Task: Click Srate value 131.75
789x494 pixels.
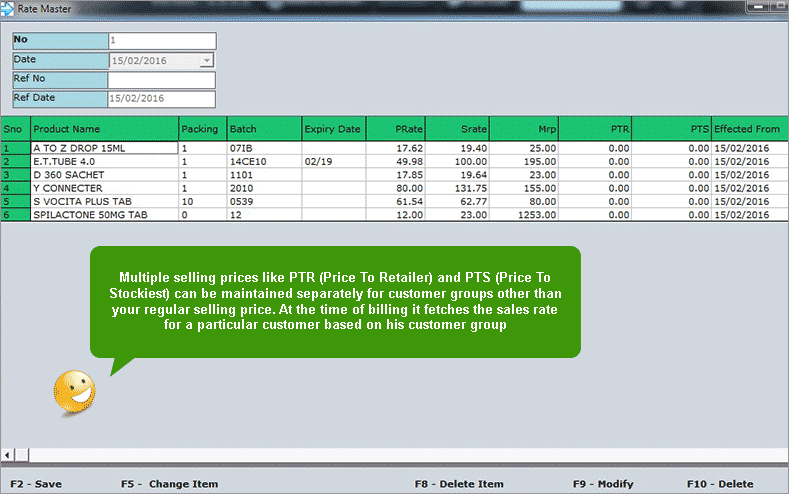Action: 457,188
